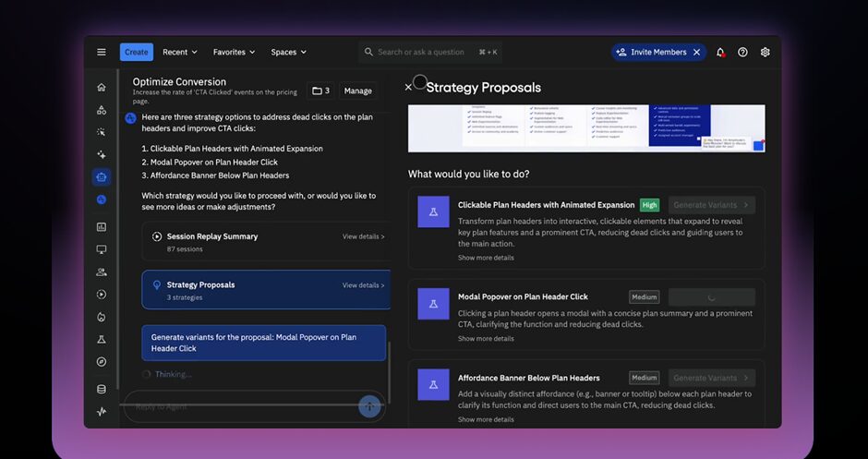Click the folder icon with count 3
The width and height of the screenshot is (868, 459).
320,91
